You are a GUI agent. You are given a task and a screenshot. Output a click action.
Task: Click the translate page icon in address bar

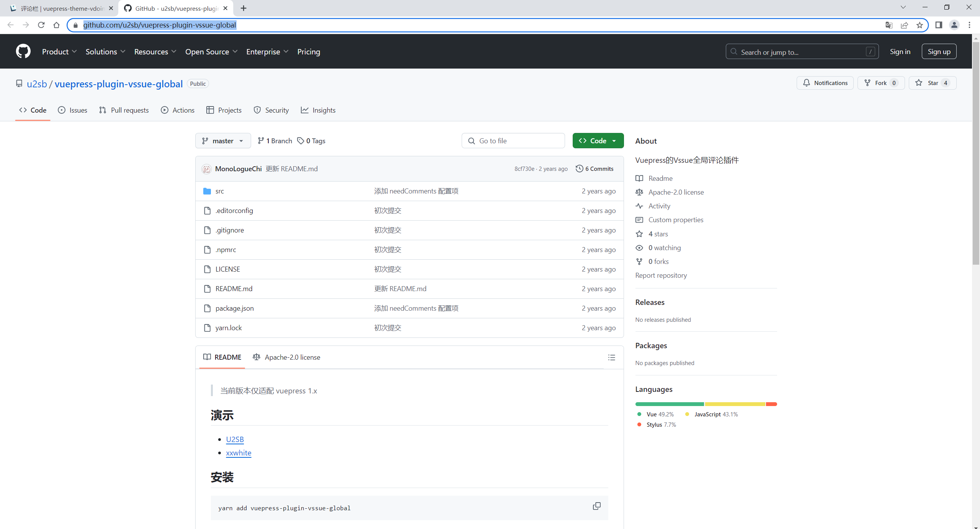889,25
